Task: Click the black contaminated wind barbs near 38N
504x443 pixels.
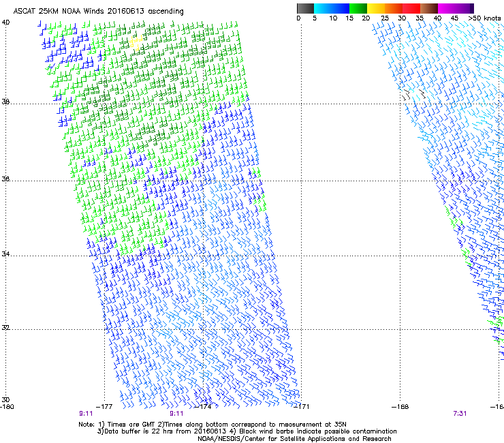Action: 413,95
